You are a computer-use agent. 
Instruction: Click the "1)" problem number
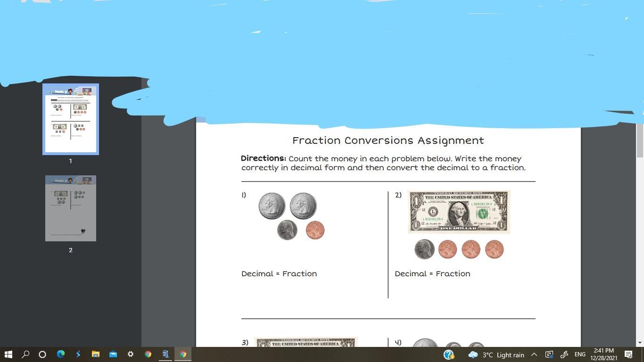pos(244,195)
